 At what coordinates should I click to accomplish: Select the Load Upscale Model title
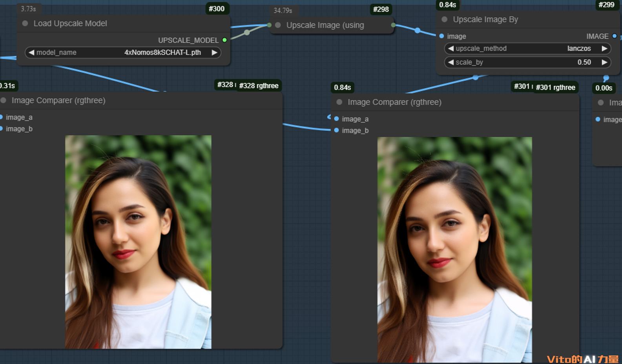click(x=70, y=24)
